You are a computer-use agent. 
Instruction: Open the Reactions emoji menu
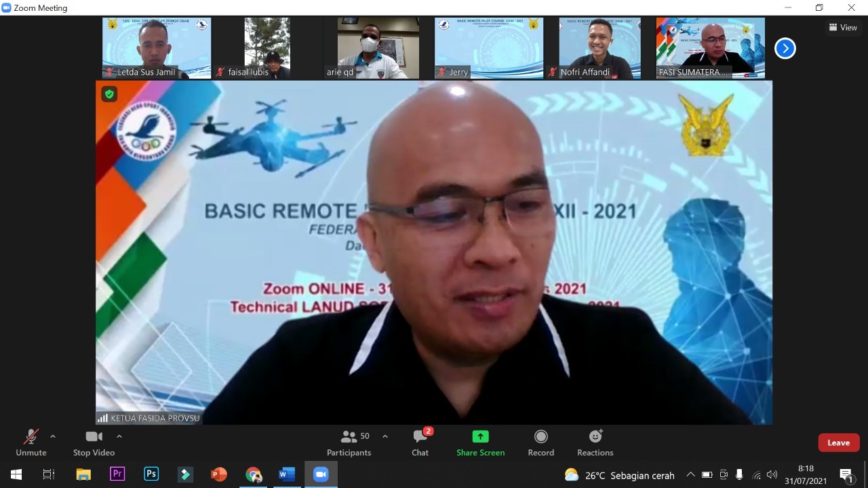click(595, 443)
